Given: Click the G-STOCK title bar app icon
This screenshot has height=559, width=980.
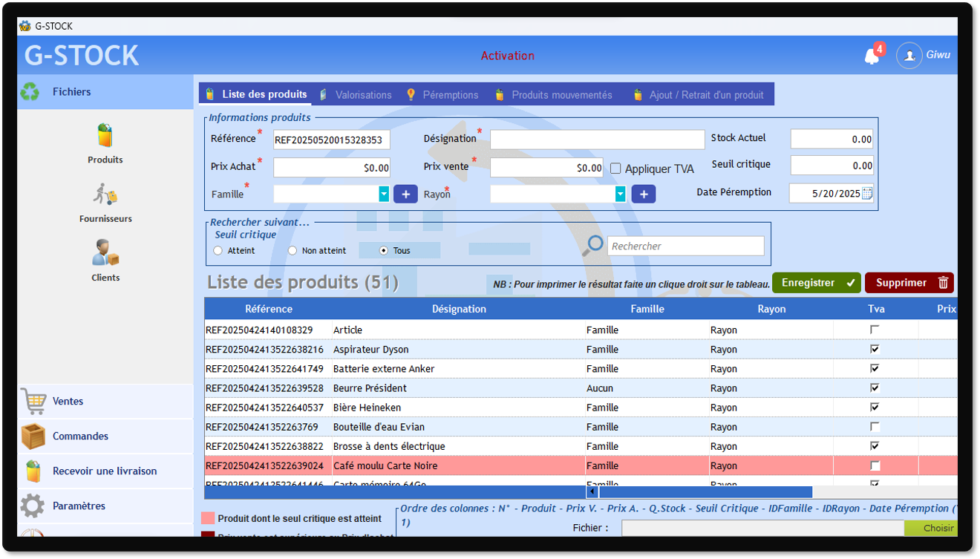Looking at the screenshot, I should coord(25,26).
